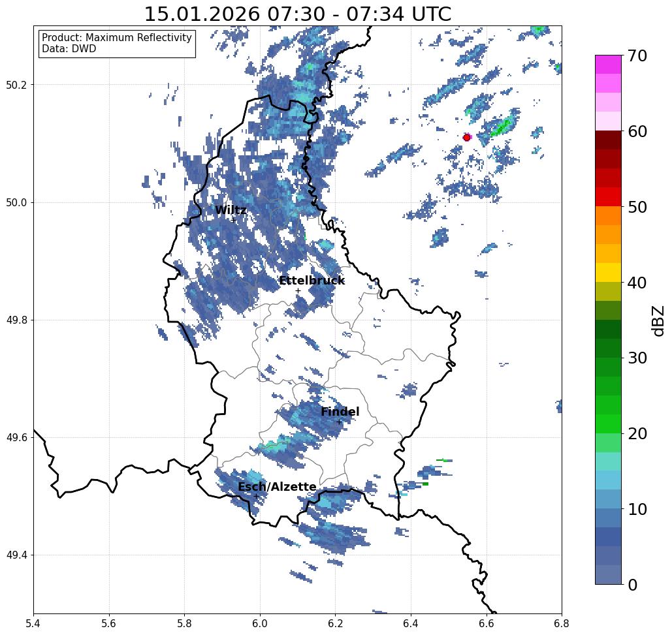Click the longitude axis label 6.8

[x=562, y=623]
